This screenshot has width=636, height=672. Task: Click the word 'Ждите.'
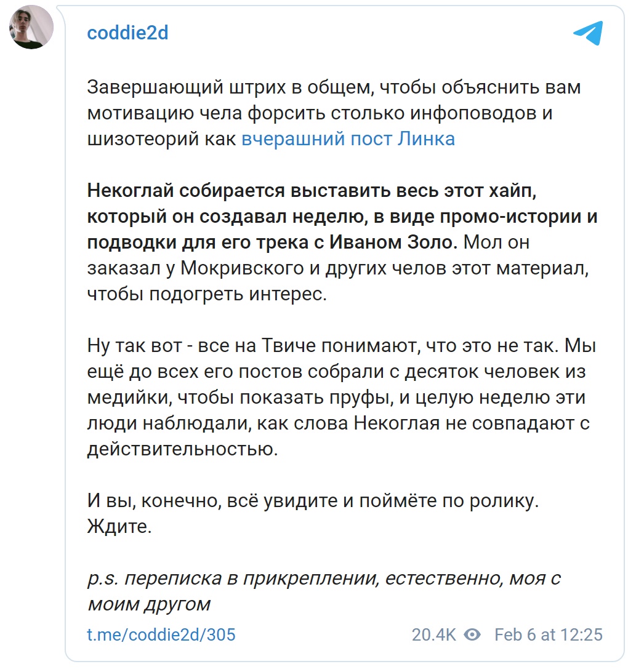[x=119, y=526]
